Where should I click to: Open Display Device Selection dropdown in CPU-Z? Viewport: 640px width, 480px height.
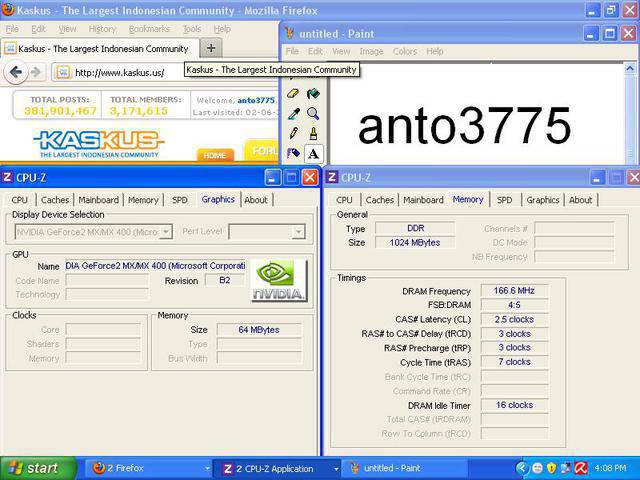[x=93, y=232]
